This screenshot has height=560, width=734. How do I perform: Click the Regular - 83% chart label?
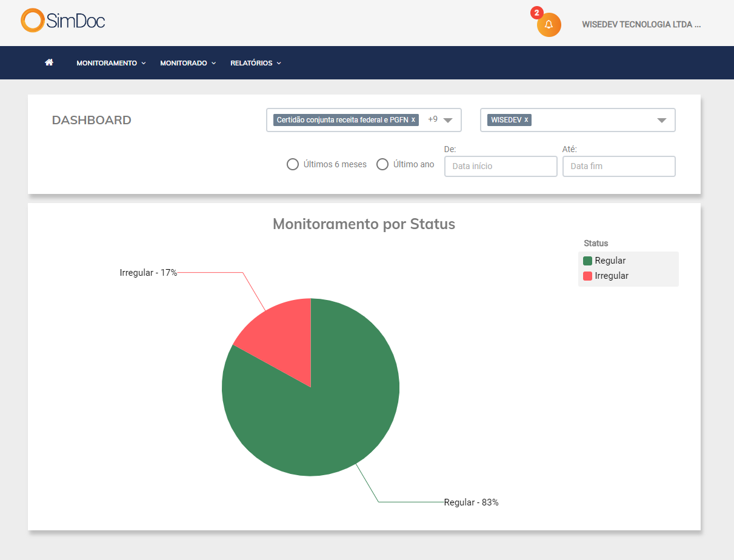pos(471,502)
